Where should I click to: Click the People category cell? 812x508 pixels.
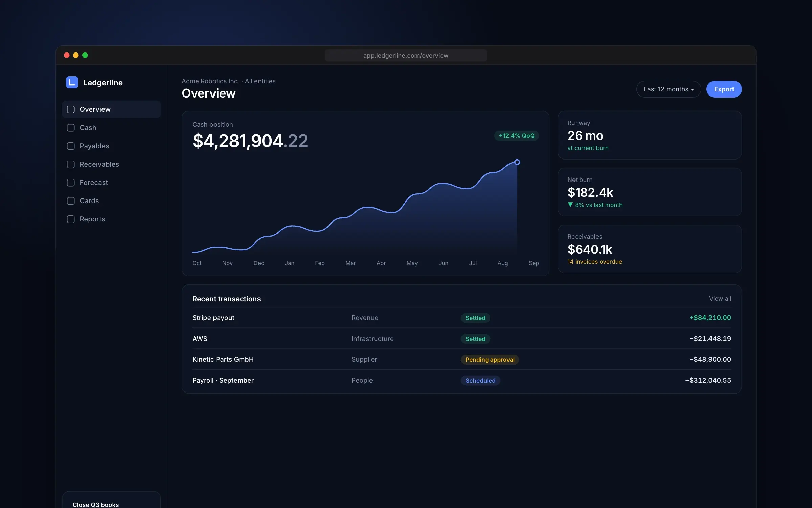coord(362,380)
